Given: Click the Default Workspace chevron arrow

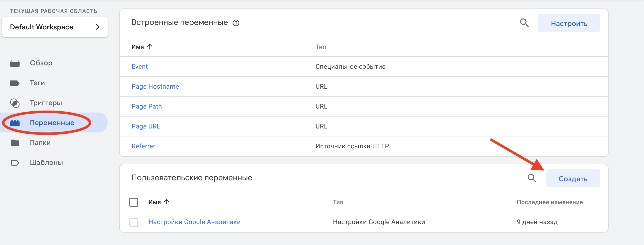Looking at the screenshot, I should [98, 27].
